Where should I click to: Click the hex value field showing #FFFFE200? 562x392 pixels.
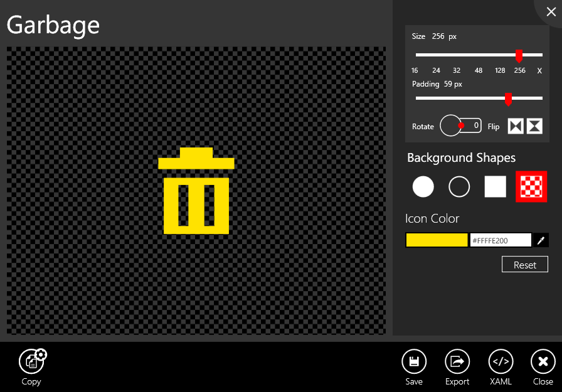tap(500, 240)
